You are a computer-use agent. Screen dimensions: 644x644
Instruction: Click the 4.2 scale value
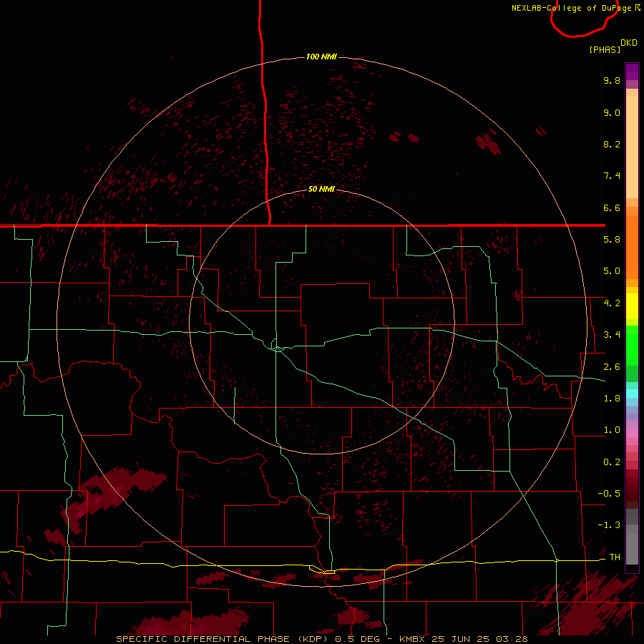click(612, 303)
